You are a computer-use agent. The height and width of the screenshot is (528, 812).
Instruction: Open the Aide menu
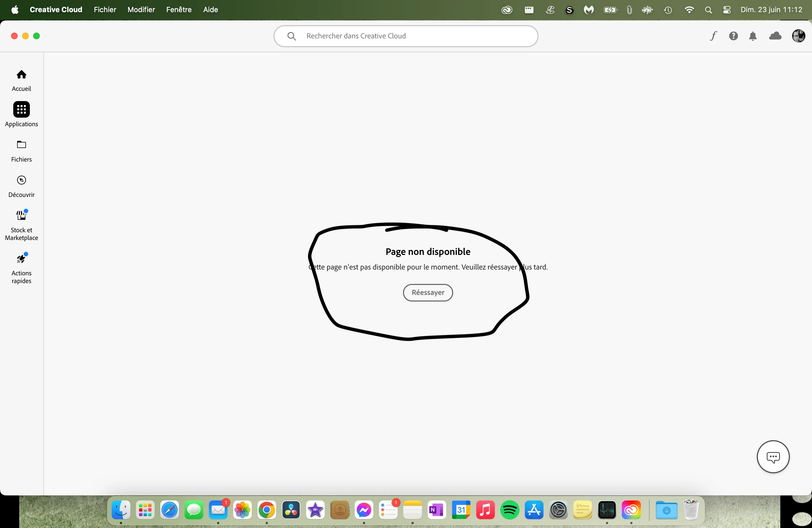pos(210,10)
